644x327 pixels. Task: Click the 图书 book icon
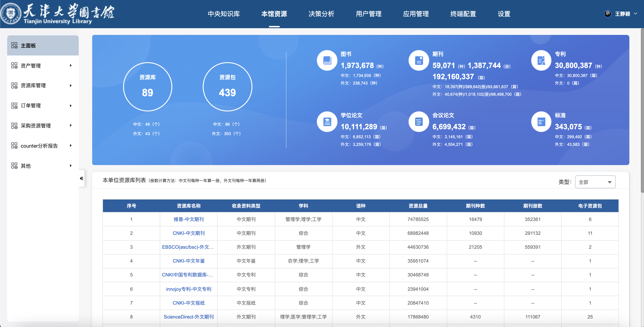tap(327, 60)
